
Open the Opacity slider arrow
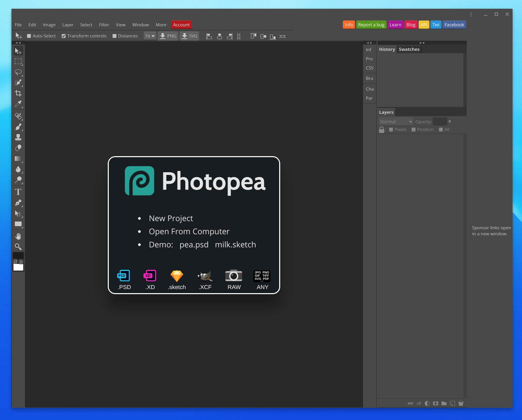click(x=450, y=121)
